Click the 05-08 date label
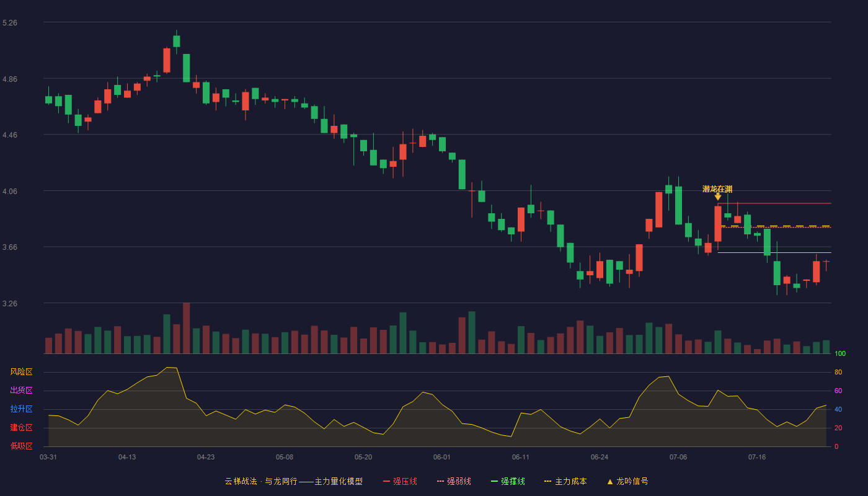Screen dimensions: 868x496 pos(285,457)
